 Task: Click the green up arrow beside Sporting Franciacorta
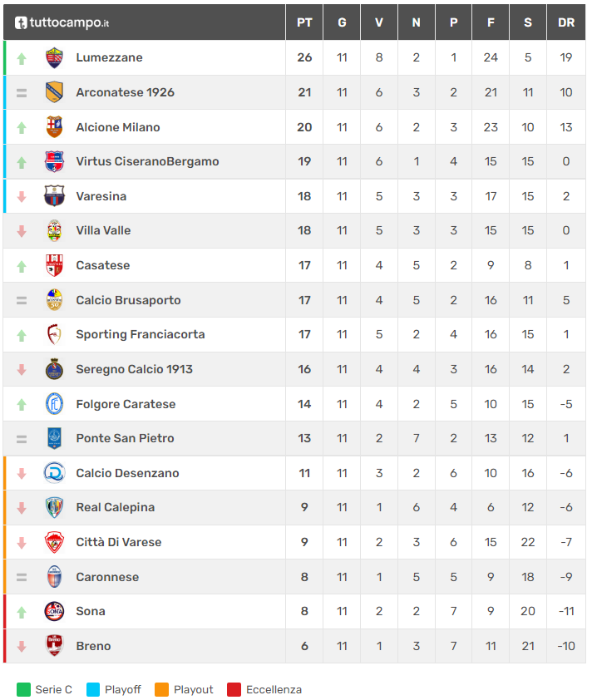tap(22, 335)
